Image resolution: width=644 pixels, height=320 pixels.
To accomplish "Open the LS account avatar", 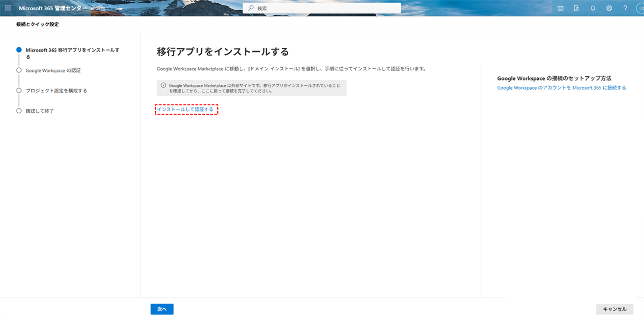I will pos(640,8).
